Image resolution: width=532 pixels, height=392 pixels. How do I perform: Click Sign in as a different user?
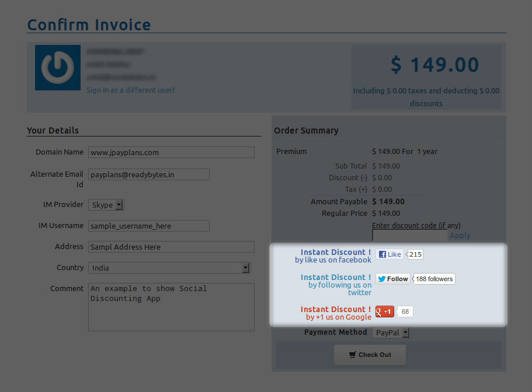130,90
